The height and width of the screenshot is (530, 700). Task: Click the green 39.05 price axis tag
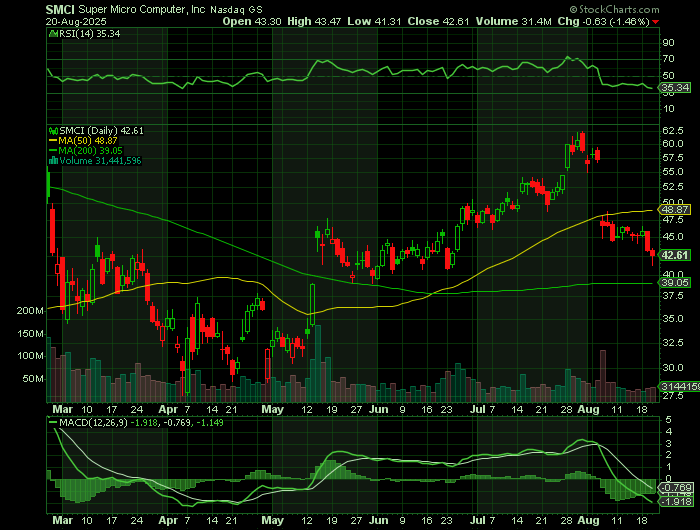[675, 283]
